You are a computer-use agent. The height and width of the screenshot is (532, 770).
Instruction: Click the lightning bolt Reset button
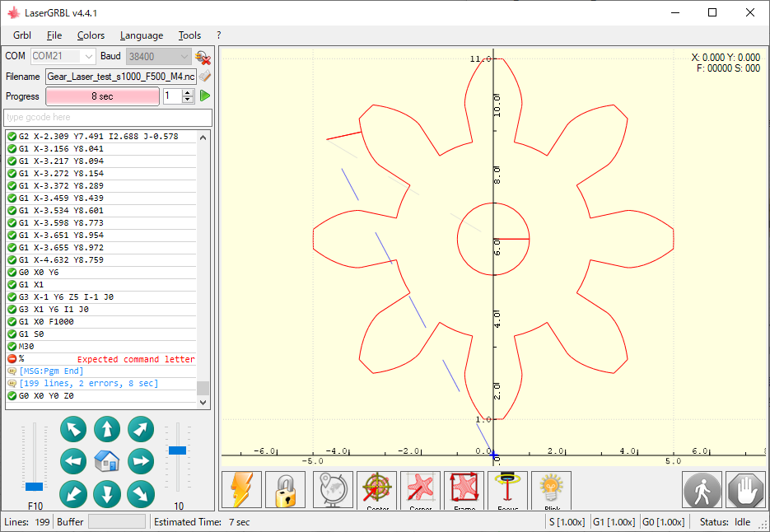click(x=241, y=490)
